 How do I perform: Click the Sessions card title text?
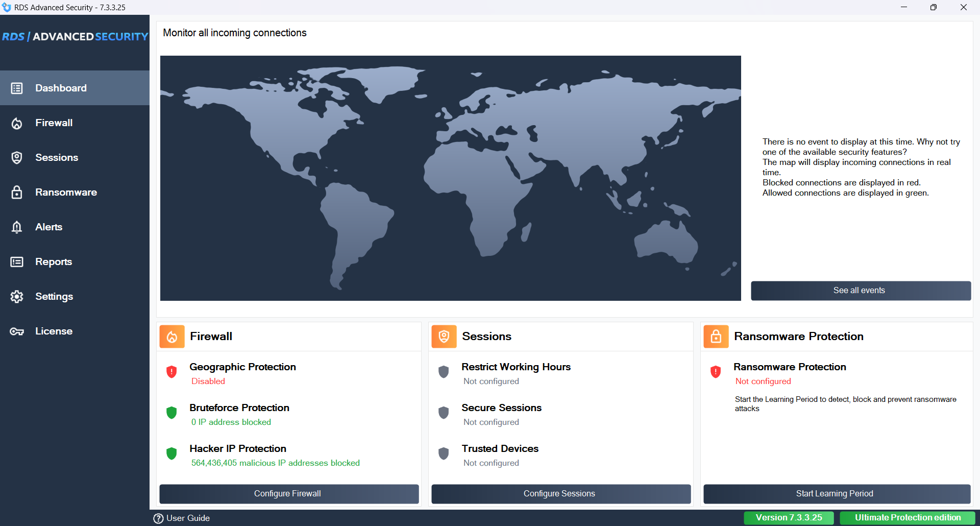point(486,337)
